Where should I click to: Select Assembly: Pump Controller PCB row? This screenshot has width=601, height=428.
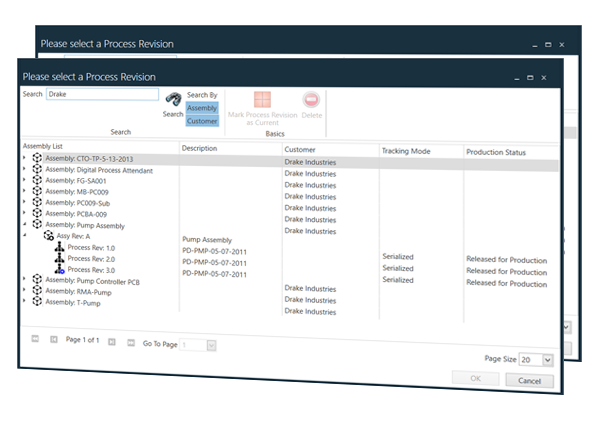92,281
